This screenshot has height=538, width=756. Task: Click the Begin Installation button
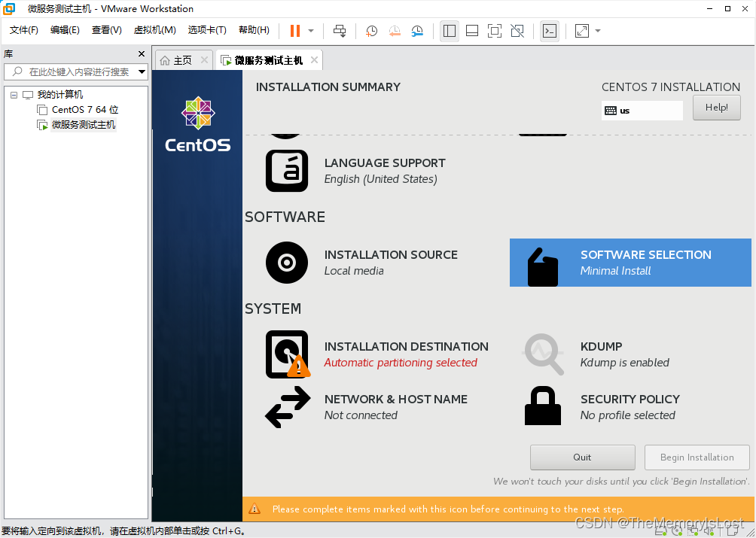(x=697, y=457)
